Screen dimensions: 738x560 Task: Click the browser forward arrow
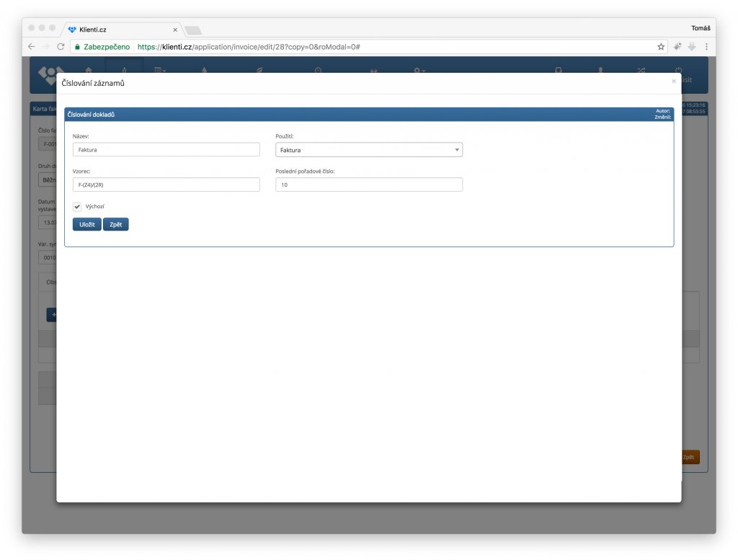(46, 46)
